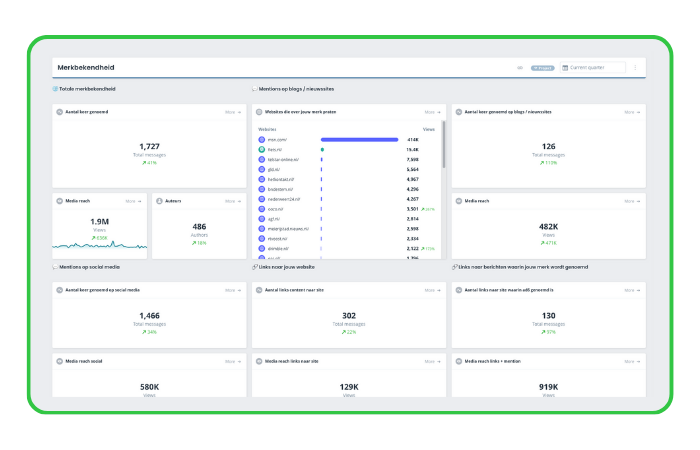Open More on the social media mentions card
Screen dimensions: 700x450
[x=233, y=291]
